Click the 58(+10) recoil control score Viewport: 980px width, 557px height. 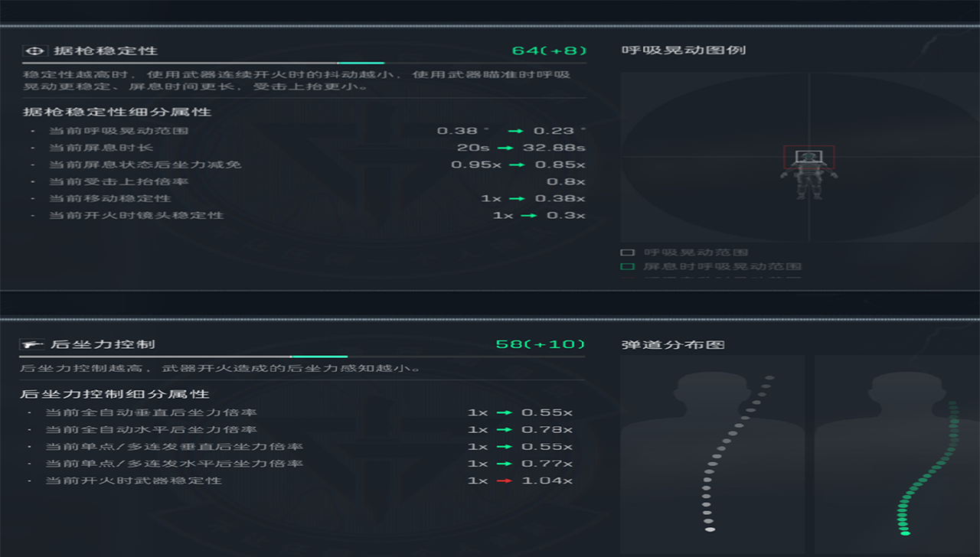pos(540,344)
